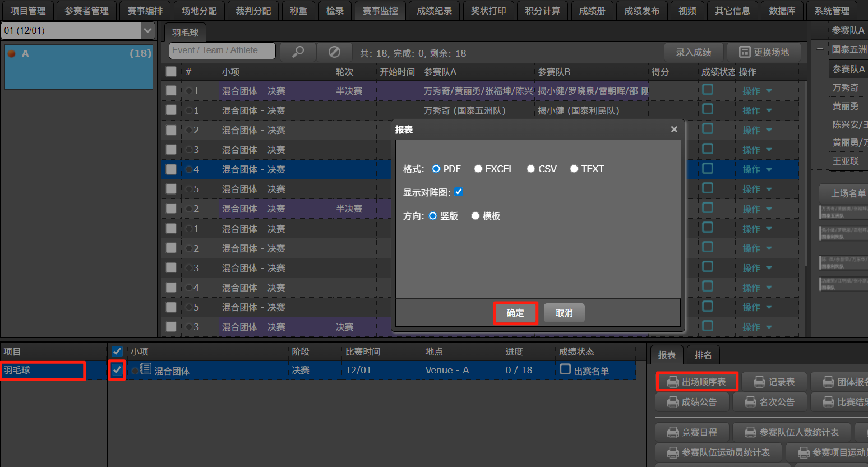
Task: Print the 成绩公告 report
Action: pyautogui.click(x=692, y=402)
